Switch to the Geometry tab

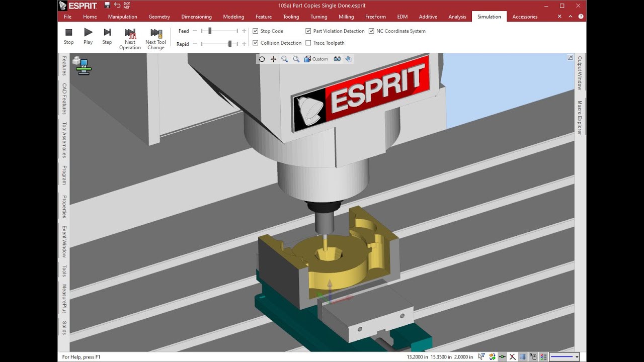pyautogui.click(x=159, y=17)
